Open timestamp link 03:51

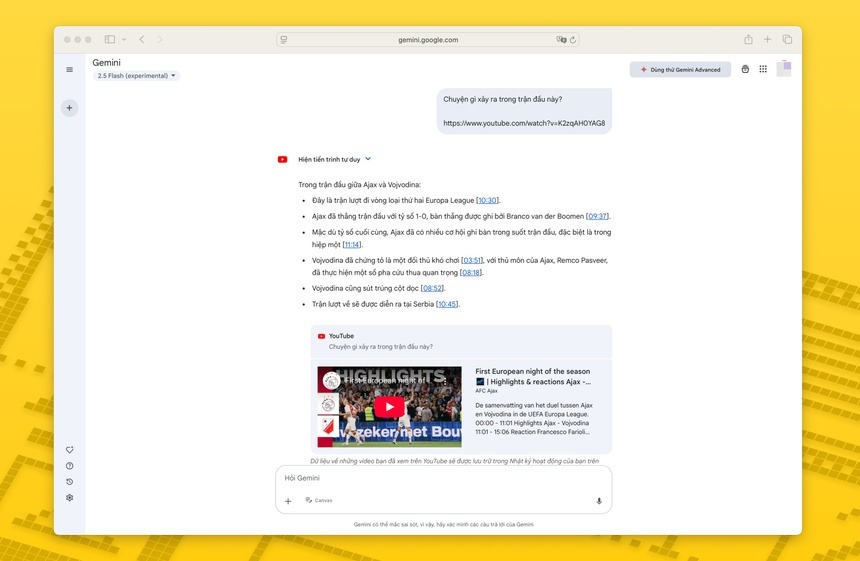click(x=472, y=260)
